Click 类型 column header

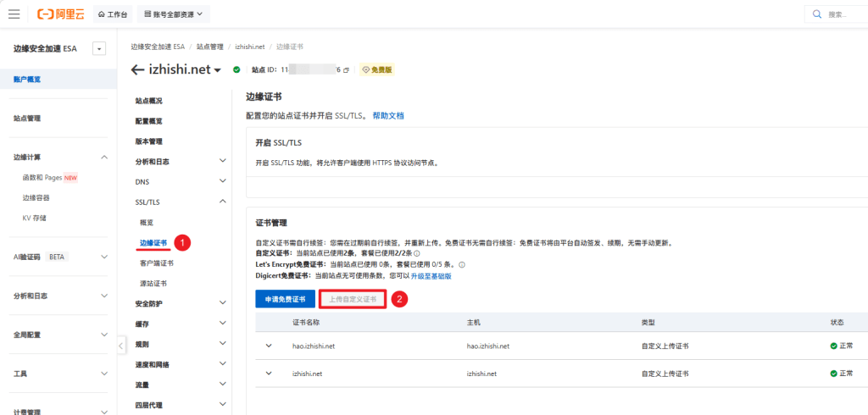point(648,322)
